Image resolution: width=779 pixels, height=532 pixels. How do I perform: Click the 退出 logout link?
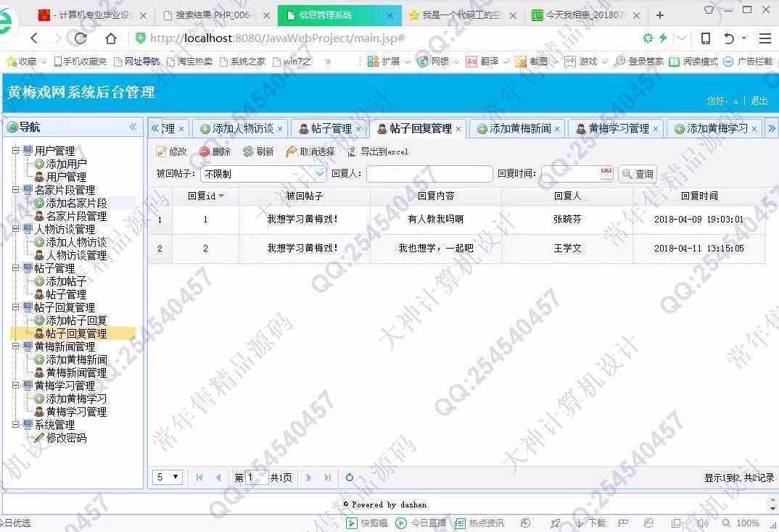point(759,101)
